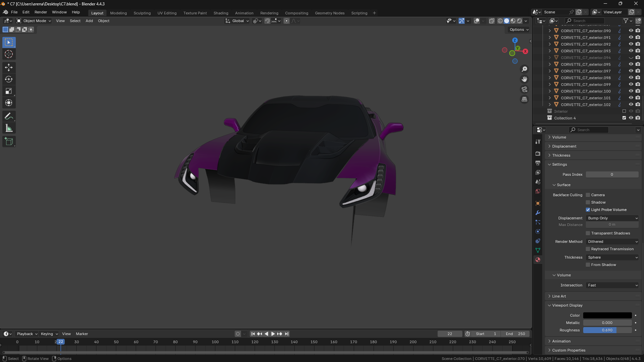
Task: Switch viewport to Wireframe shading
Action: [x=500, y=21]
